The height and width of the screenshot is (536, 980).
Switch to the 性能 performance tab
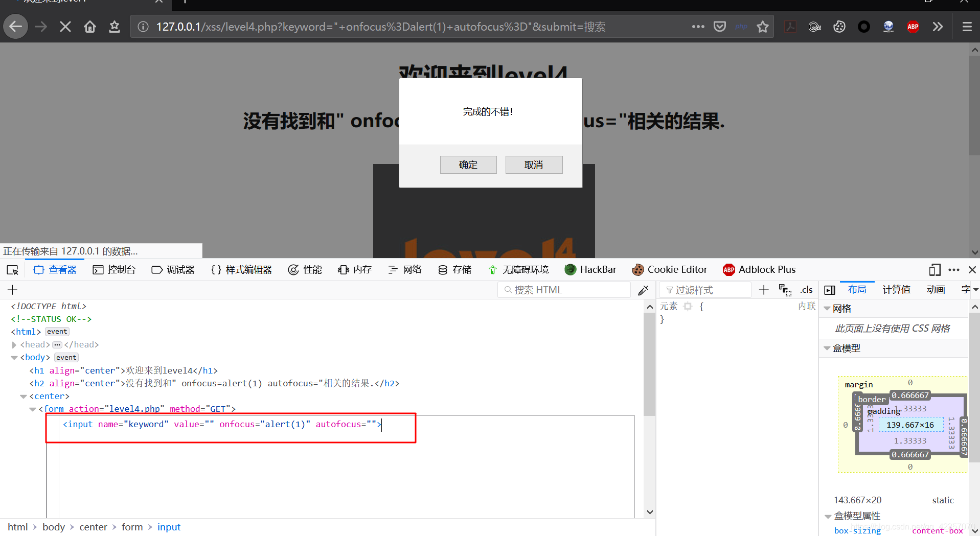point(305,270)
